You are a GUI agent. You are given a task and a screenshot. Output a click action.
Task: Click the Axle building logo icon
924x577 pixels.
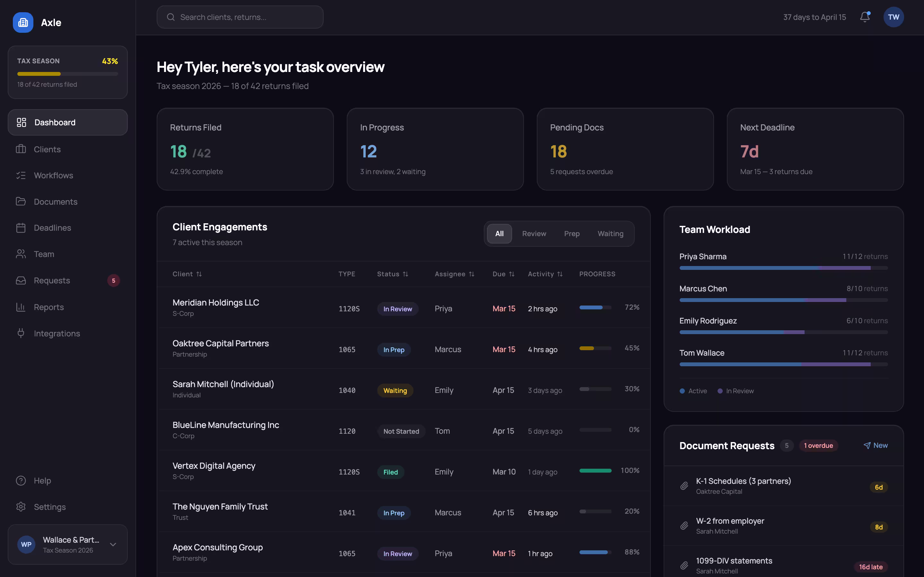(23, 22)
